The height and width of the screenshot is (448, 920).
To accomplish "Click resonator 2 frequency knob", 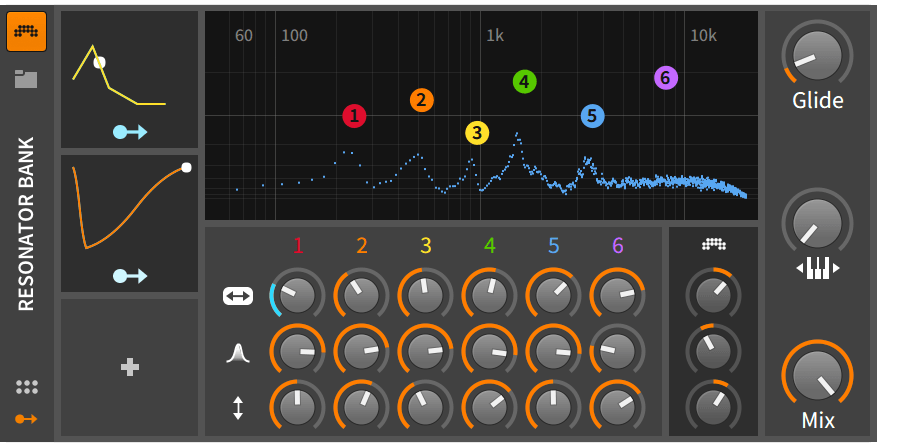I will [x=361, y=295].
